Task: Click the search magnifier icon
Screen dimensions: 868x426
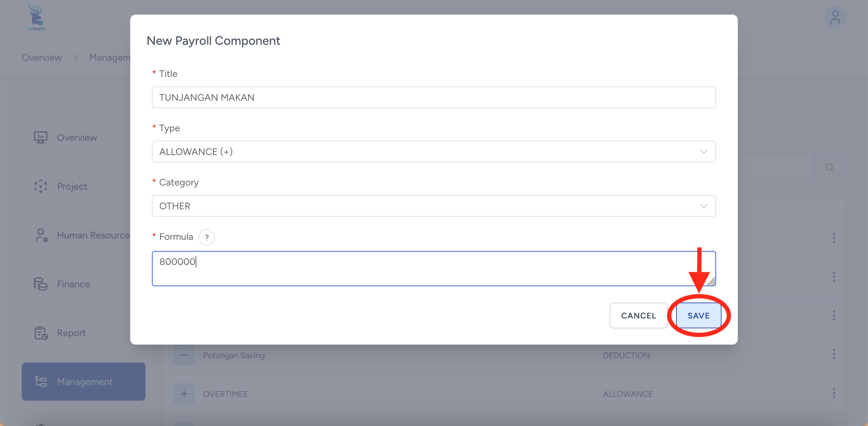Action: tap(830, 168)
